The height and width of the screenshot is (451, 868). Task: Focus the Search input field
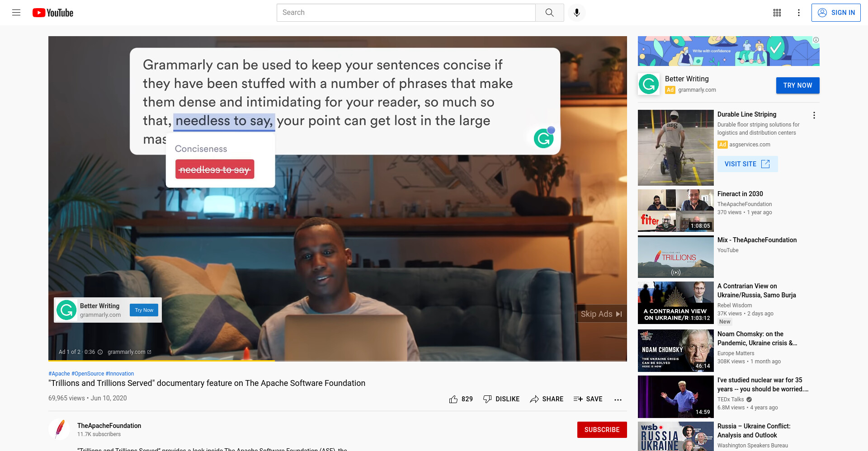tap(406, 13)
